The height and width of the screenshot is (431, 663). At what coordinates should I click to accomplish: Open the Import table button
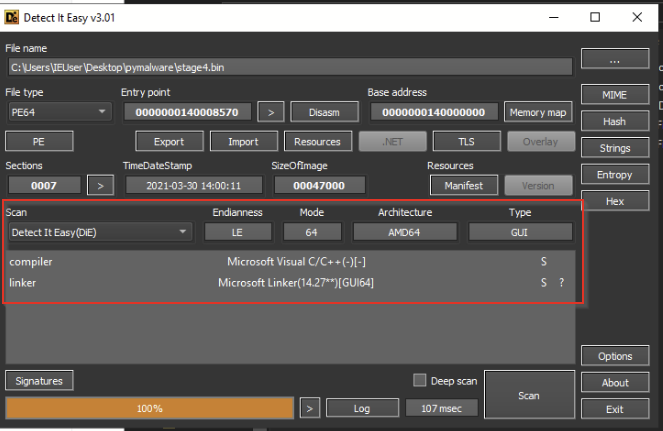[x=244, y=142]
